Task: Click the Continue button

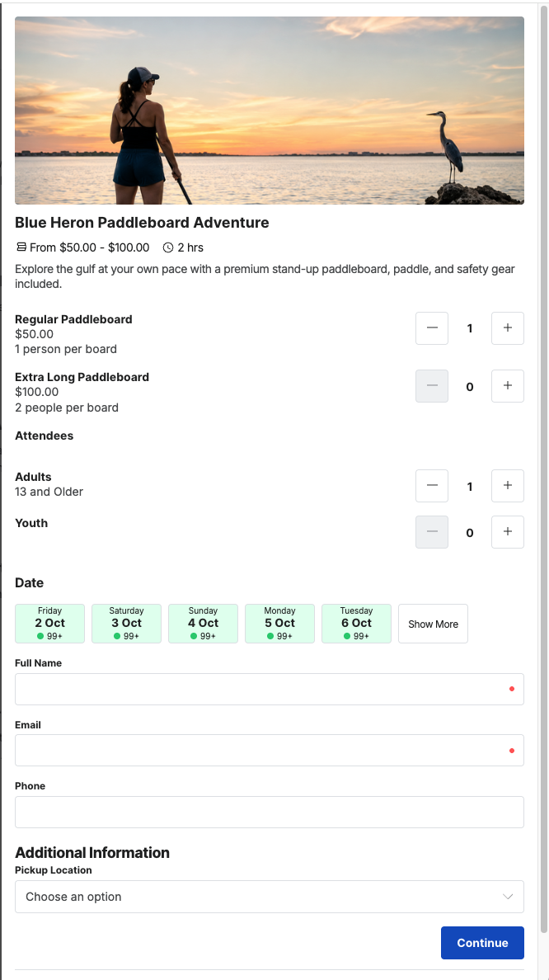Action: tap(482, 943)
